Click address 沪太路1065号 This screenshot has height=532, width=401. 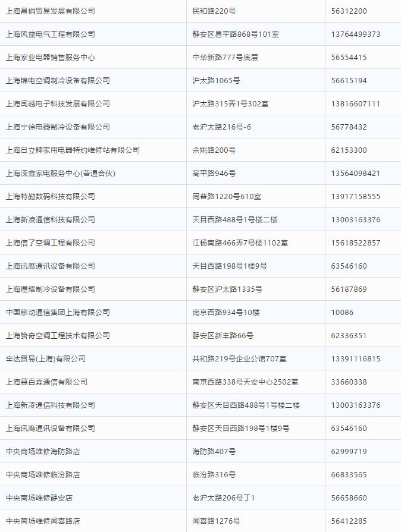(217, 81)
